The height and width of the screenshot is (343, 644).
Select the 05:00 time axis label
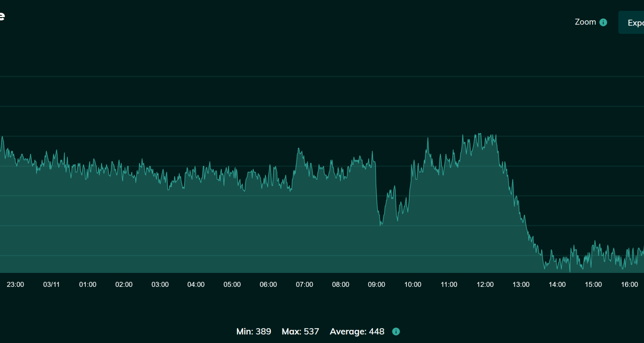click(x=232, y=284)
